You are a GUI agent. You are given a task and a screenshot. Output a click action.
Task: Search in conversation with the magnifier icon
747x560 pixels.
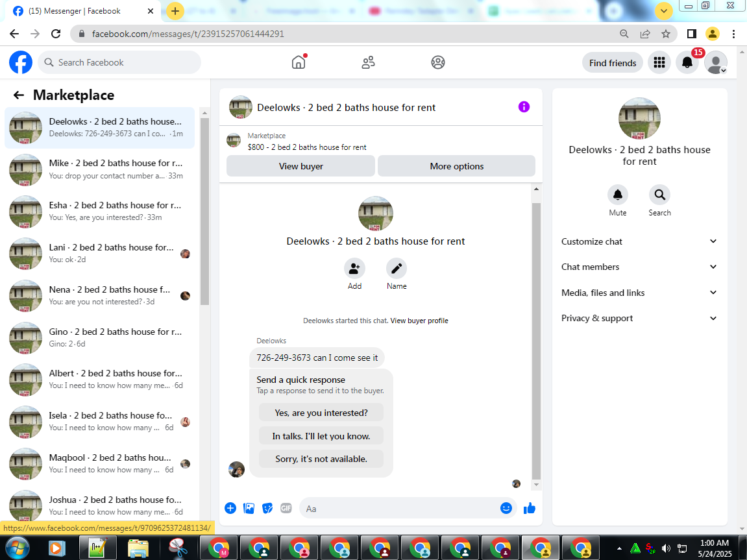(659, 195)
